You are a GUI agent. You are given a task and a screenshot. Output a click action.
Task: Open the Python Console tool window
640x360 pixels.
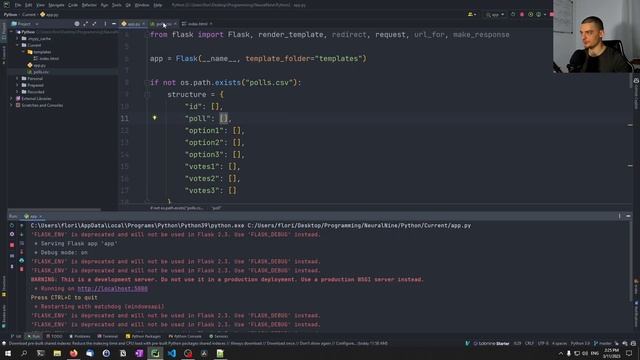185,336
